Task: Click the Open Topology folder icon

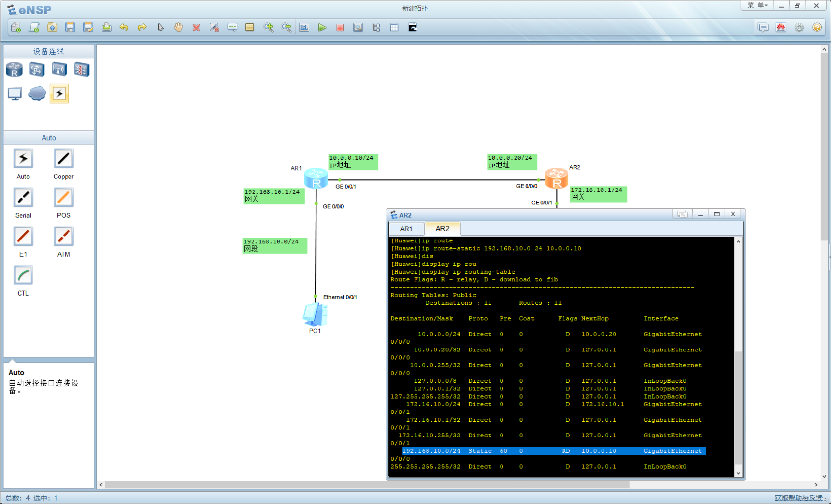Action: (52, 27)
